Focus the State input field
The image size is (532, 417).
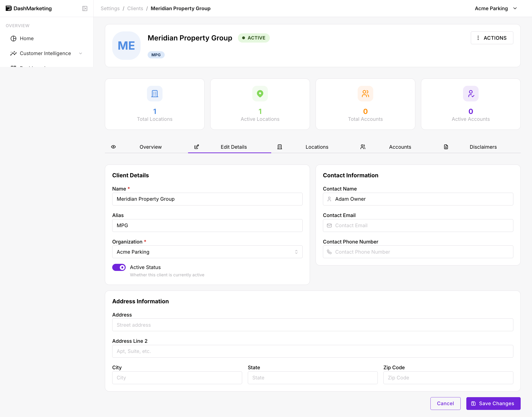[x=313, y=378]
